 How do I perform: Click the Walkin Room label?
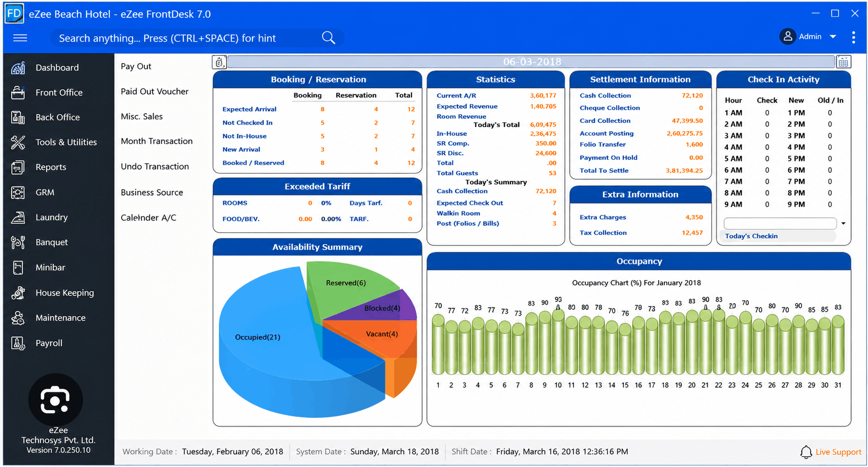click(458, 214)
